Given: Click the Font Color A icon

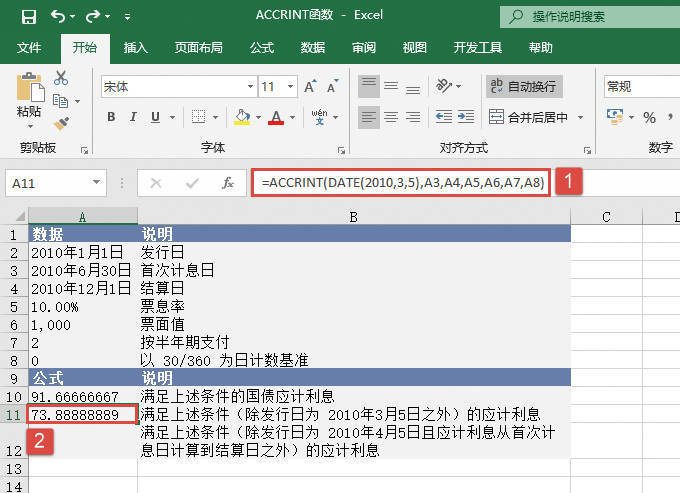Looking at the screenshot, I should pos(276,116).
